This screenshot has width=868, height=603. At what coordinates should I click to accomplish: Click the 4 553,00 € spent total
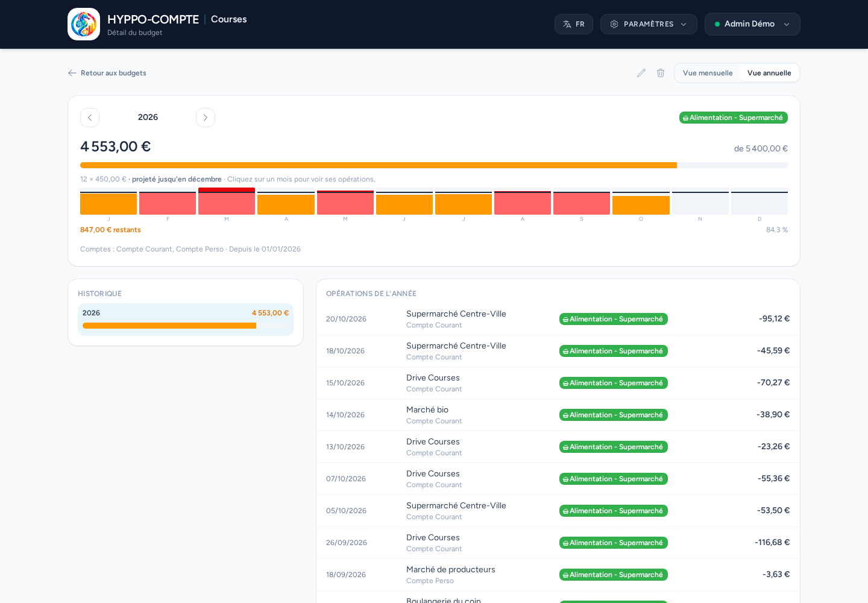(116, 147)
